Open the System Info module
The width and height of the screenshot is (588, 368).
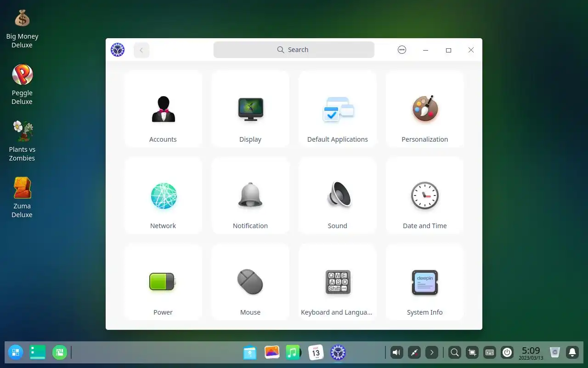[425, 282]
